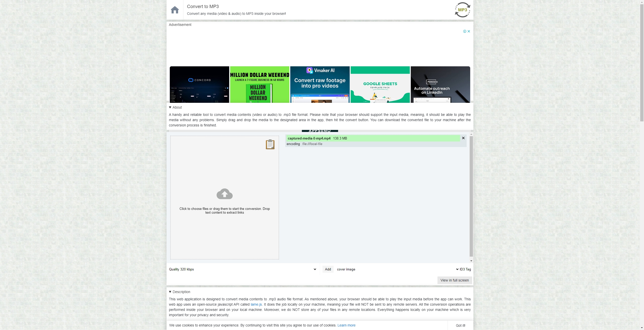Click the upload cloud icon
Image resolution: width=644 pixels, height=330 pixels.
point(224,194)
